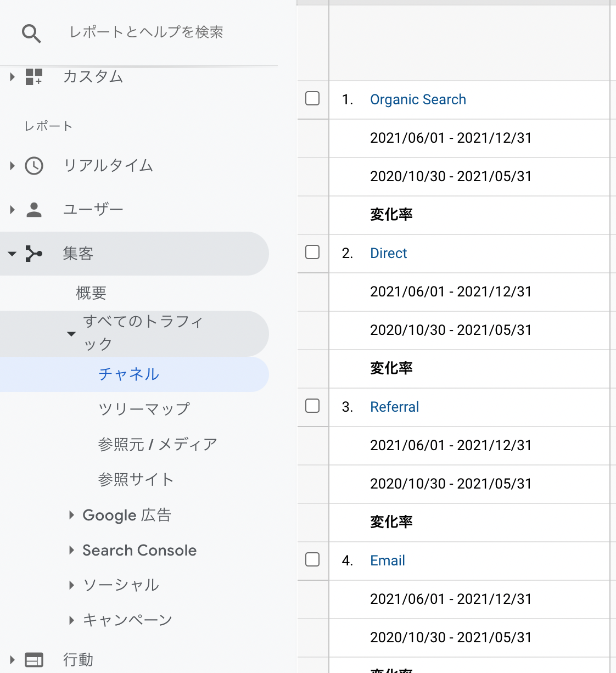Viewport: 616px width, 673px height.
Task: Click the Google 広告 menu label
Action: pos(127,515)
